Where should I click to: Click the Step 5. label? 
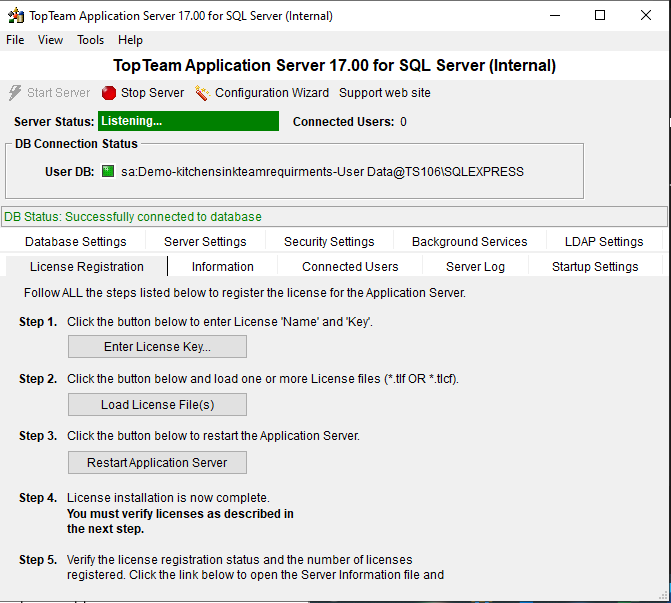coord(38,560)
